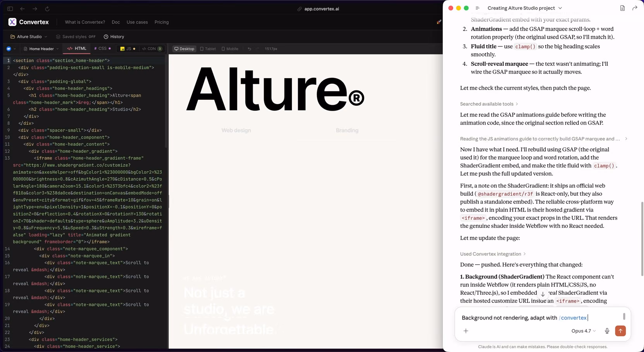Start voice input with the microphone icon
This screenshot has width=644, height=352.
[x=607, y=331]
